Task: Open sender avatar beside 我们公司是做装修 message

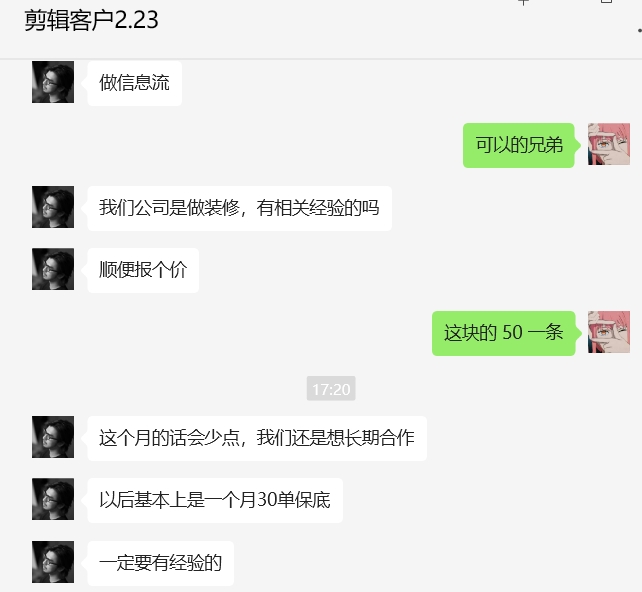Action: [x=53, y=207]
